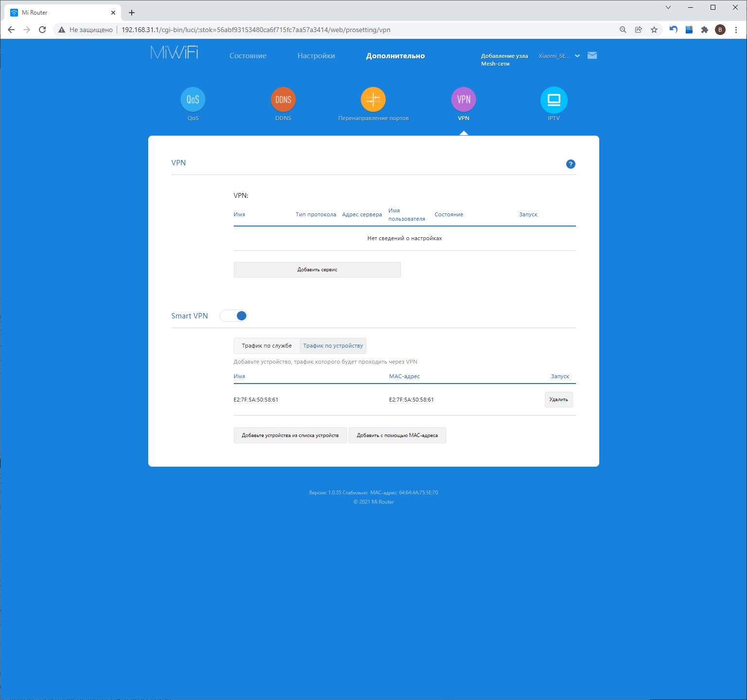
Task: Go to the Состояние menu tab
Action: point(248,56)
